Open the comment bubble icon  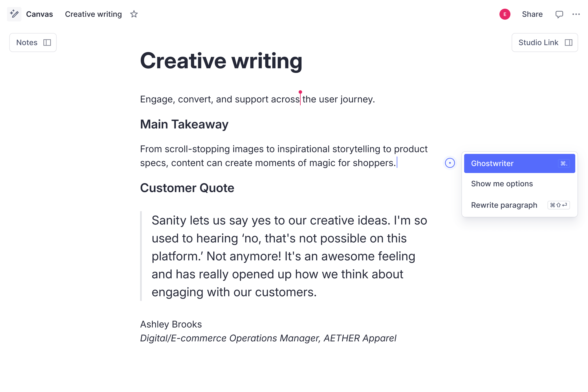tap(560, 14)
